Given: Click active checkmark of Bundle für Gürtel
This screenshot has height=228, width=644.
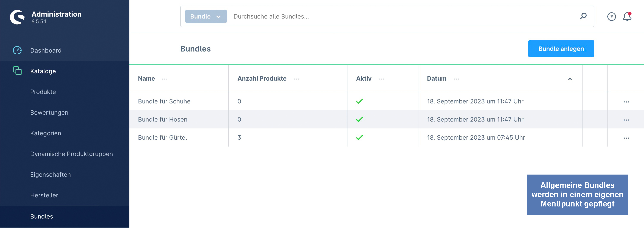Looking at the screenshot, I should (359, 137).
